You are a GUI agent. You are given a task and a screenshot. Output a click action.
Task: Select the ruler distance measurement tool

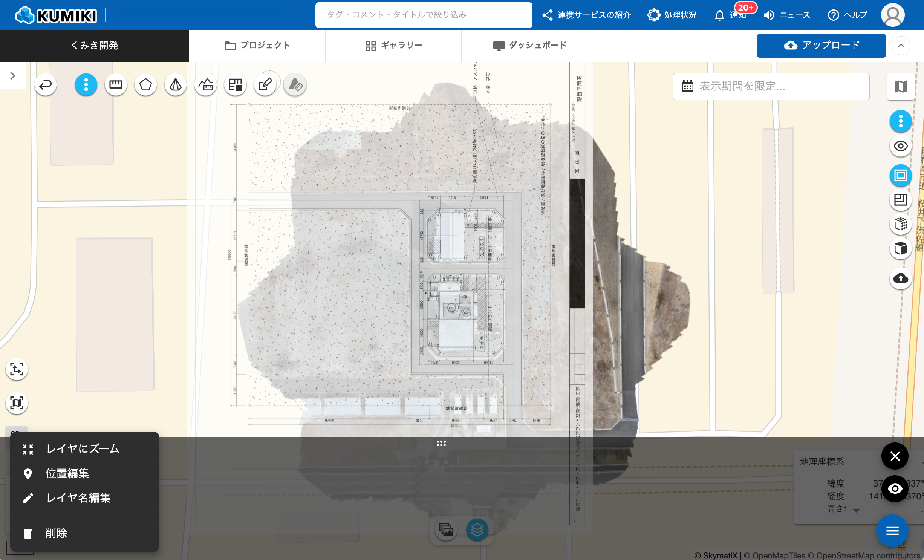click(x=116, y=85)
